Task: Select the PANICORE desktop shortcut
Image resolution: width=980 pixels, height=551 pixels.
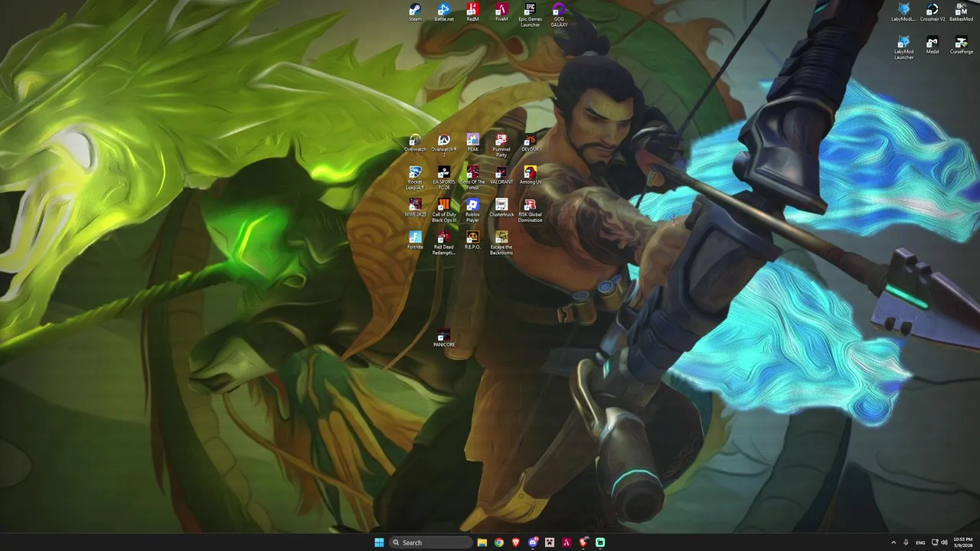Action: pos(444,339)
